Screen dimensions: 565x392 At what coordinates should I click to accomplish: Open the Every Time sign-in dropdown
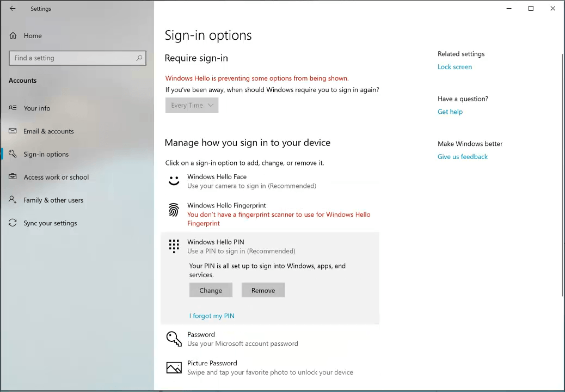(192, 106)
